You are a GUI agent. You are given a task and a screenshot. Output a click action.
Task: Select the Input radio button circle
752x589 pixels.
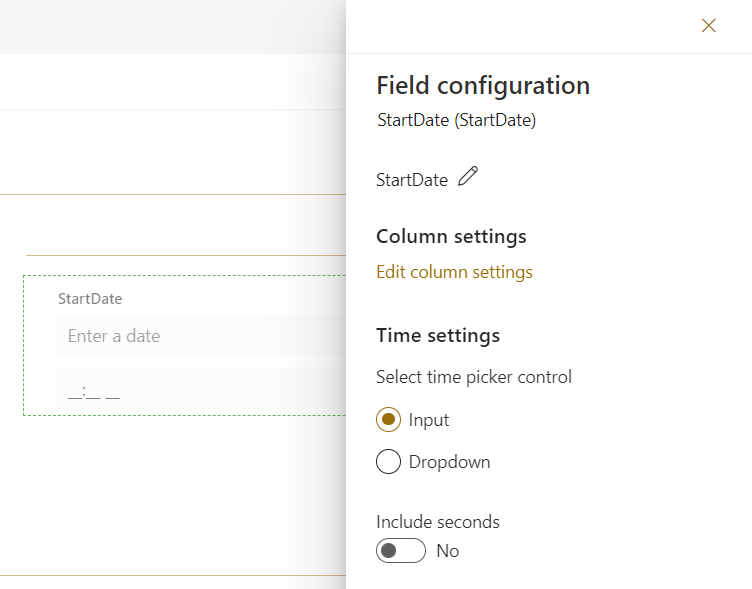click(x=388, y=420)
